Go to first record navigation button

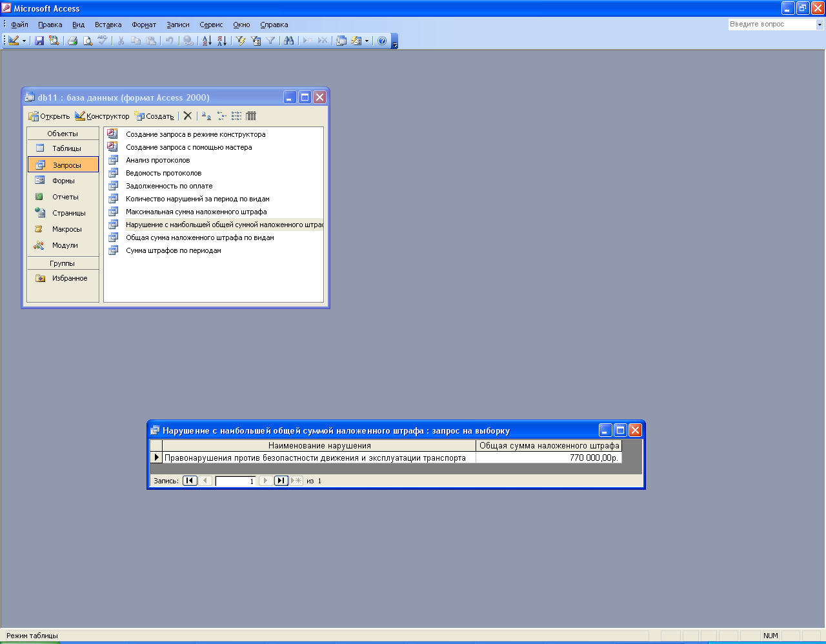[190, 481]
